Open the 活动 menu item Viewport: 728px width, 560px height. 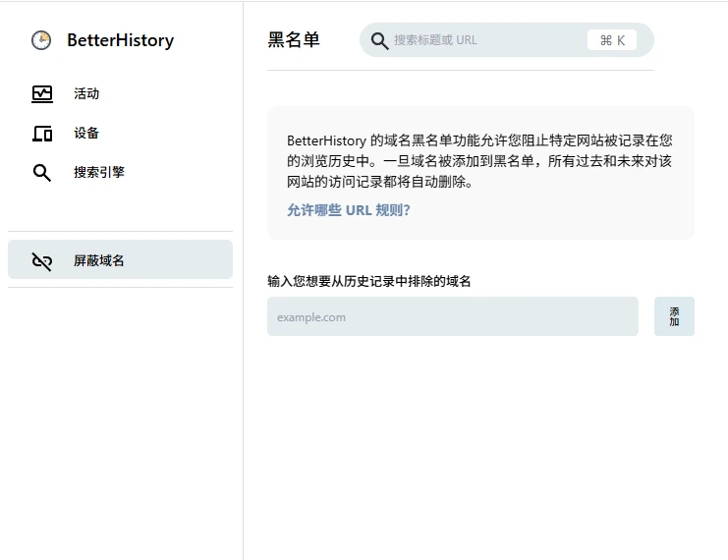(86, 94)
